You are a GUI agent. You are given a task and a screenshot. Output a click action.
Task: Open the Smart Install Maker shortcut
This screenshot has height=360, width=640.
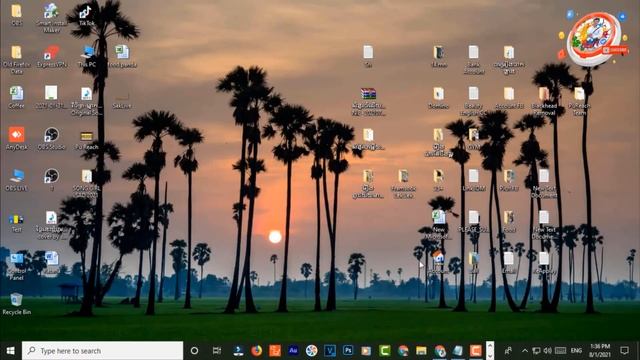tap(51, 18)
